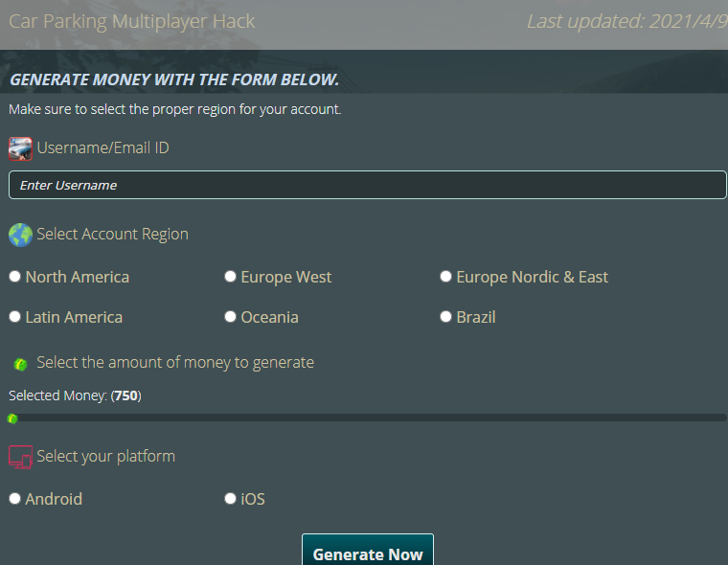
Task: Click the car game icon beside Username/Email ID
Action: [20, 148]
